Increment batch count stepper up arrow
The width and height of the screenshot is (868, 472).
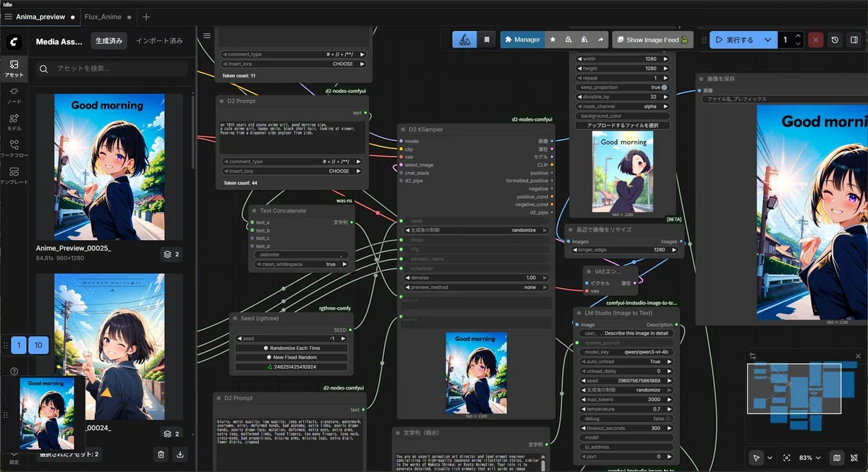click(x=798, y=36)
